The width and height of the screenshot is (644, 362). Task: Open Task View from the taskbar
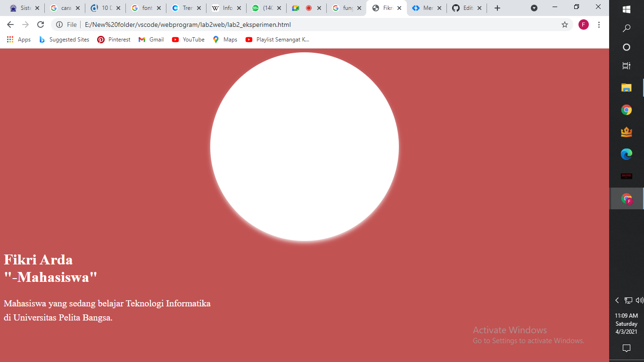(x=626, y=66)
